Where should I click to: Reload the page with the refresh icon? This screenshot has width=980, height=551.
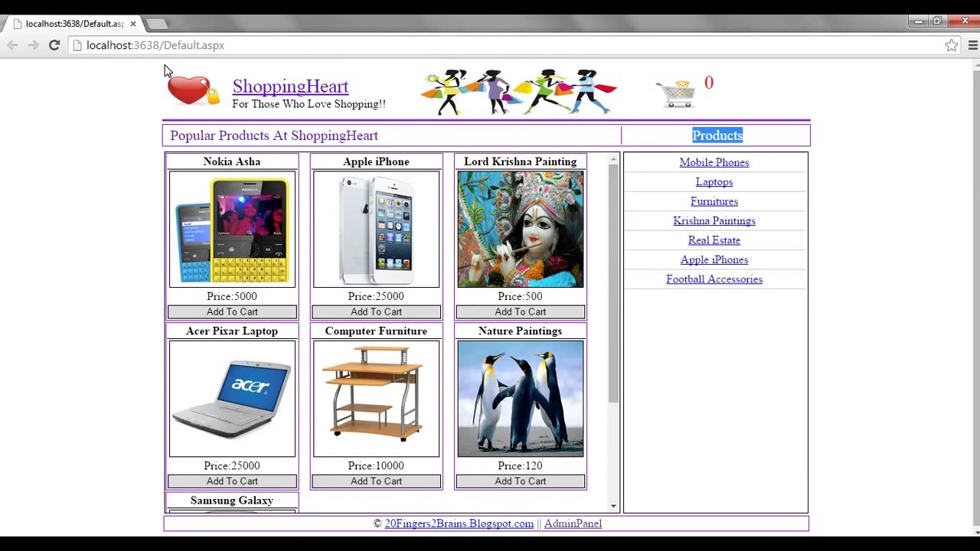coord(54,45)
